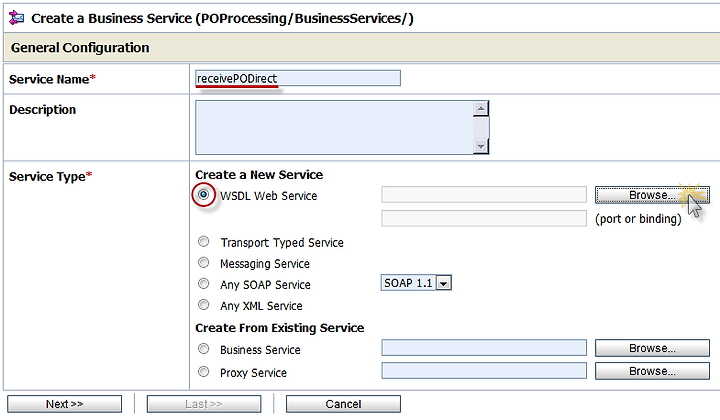Click the Create a New Service label

[259, 175]
